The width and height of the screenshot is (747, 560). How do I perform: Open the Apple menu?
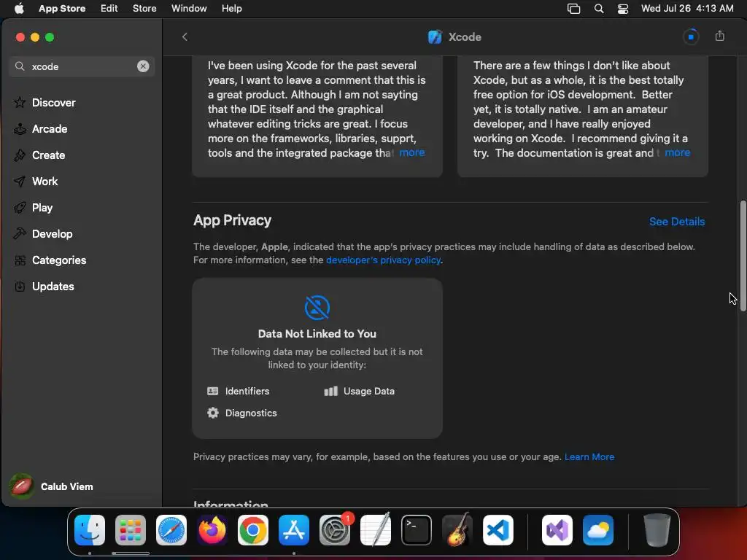tap(19, 8)
